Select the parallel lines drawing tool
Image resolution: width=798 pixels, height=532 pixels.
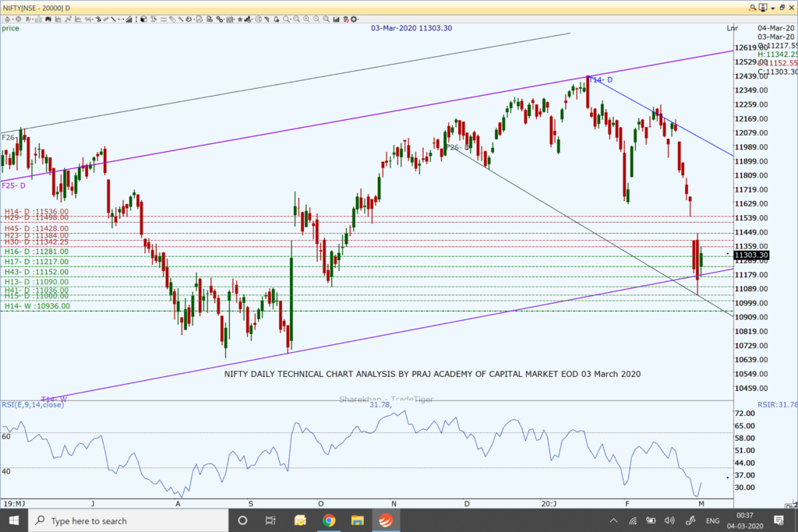(x=164, y=19)
